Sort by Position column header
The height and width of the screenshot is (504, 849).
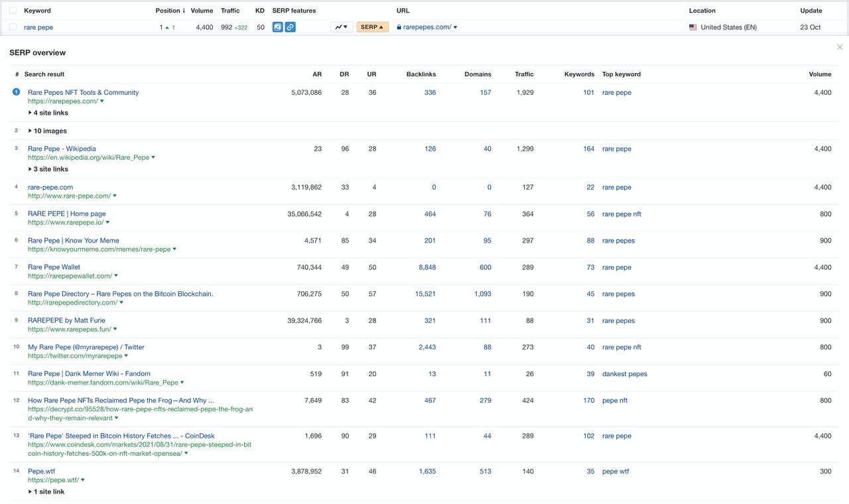(170, 11)
